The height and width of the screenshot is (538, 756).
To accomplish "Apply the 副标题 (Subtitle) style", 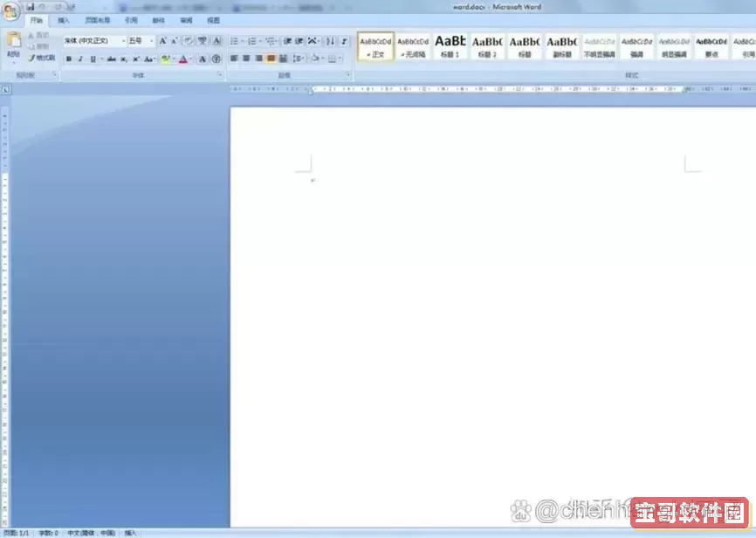I will pos(561,47).
